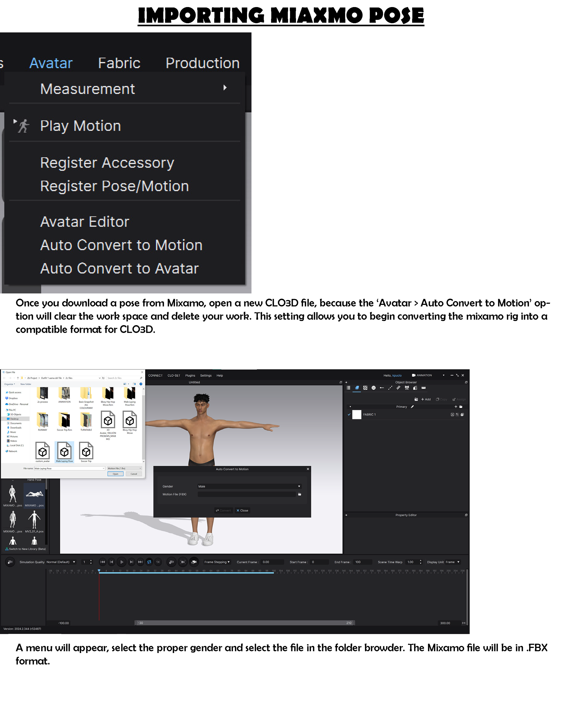Select the Measure ruler icon in Object Browser
This screenshot has width=562, height=728.
pyautogui.click(x=424, y=388)
